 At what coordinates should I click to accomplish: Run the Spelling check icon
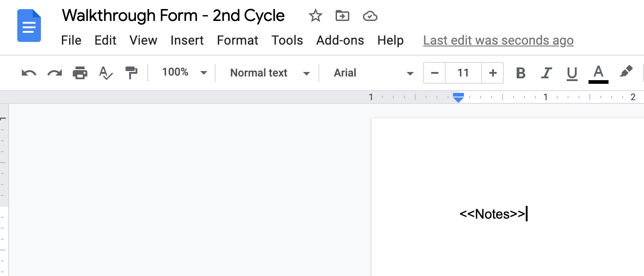click(x=106, y=73)
